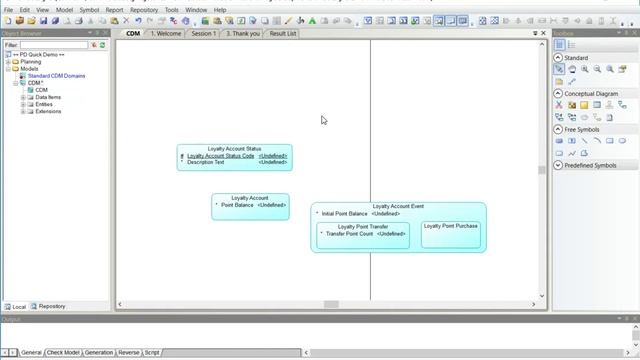
Task: Open the File menu
Action: tap(8, 10)
